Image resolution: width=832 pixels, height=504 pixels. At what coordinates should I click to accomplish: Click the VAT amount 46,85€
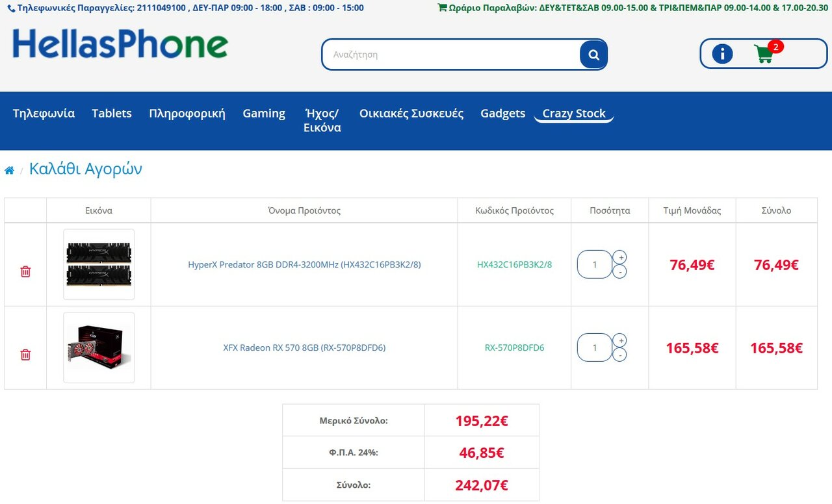click(482, 453)
